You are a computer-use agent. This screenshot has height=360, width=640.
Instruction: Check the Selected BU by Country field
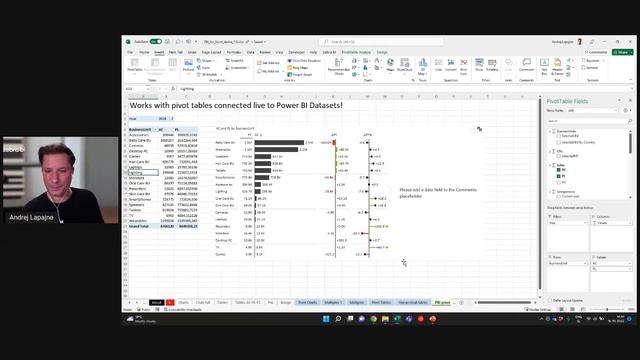(558, 142)
